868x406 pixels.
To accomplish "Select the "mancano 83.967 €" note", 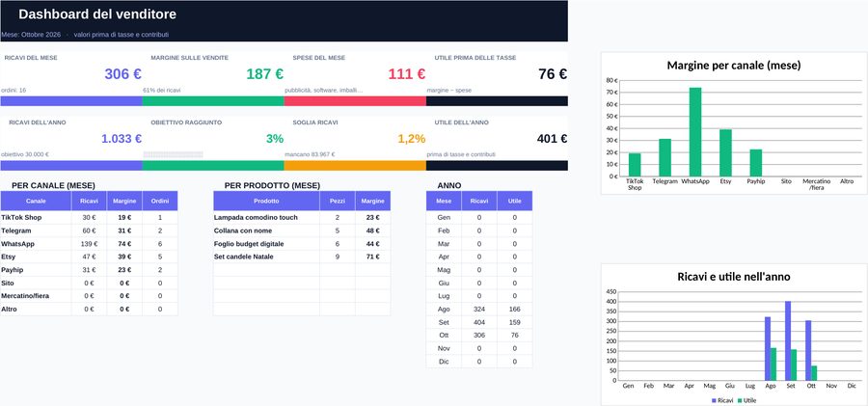I will (310, 154).
